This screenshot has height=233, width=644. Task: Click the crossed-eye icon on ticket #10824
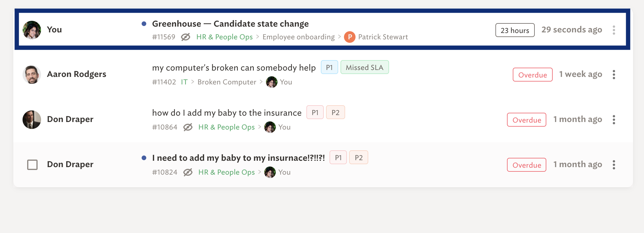tap(188, 172)
